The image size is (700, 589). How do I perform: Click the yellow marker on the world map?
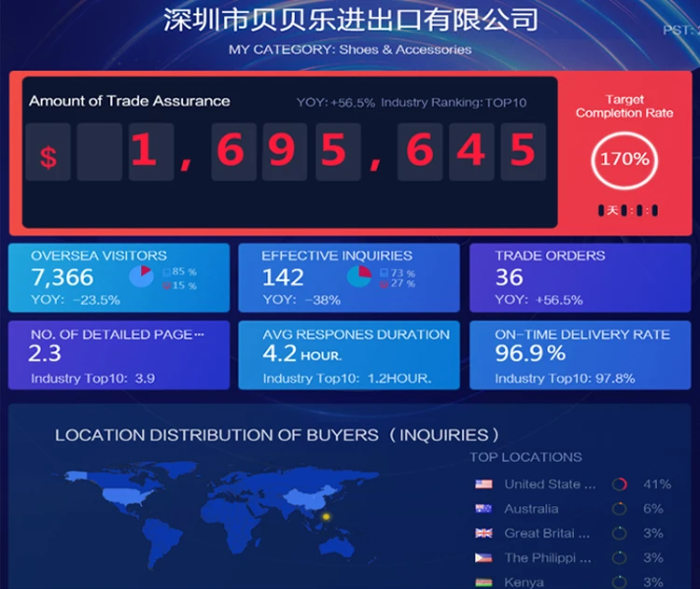[327, 516]
